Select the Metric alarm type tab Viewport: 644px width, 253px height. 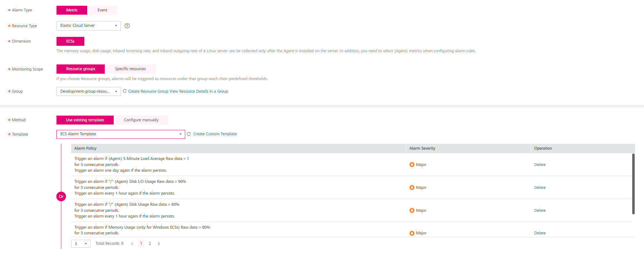[x=72, y=10]
